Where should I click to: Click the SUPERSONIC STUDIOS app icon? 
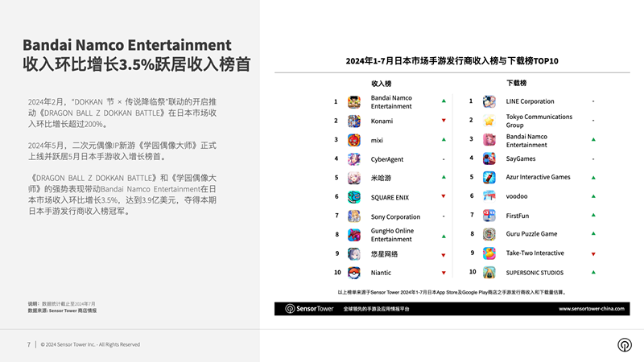pyautogui.click(x=489, y=273)
